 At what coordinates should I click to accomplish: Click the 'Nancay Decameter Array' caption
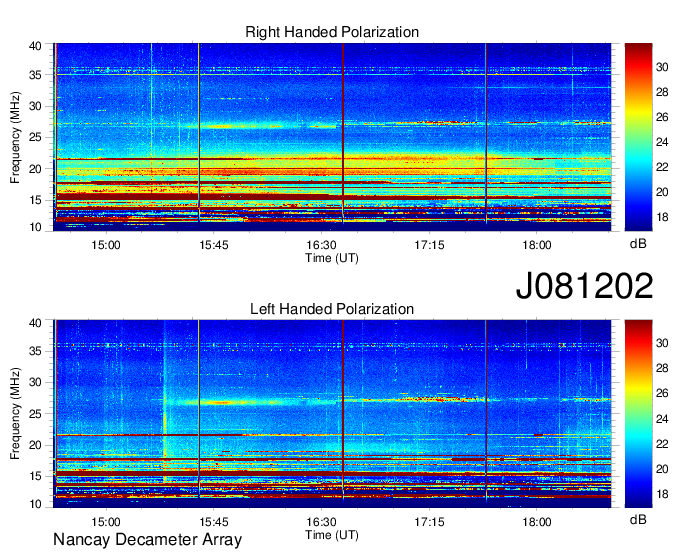[x=147, y=540]
